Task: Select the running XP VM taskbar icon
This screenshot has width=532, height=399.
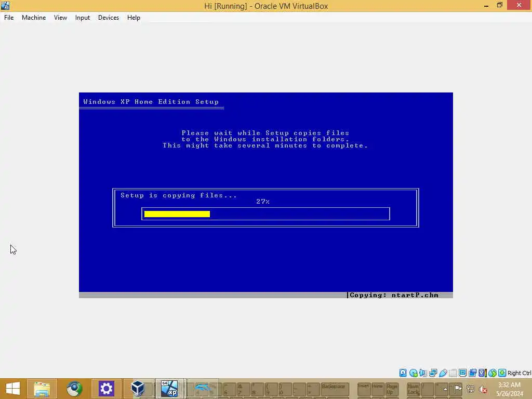Action: point(170,389)
